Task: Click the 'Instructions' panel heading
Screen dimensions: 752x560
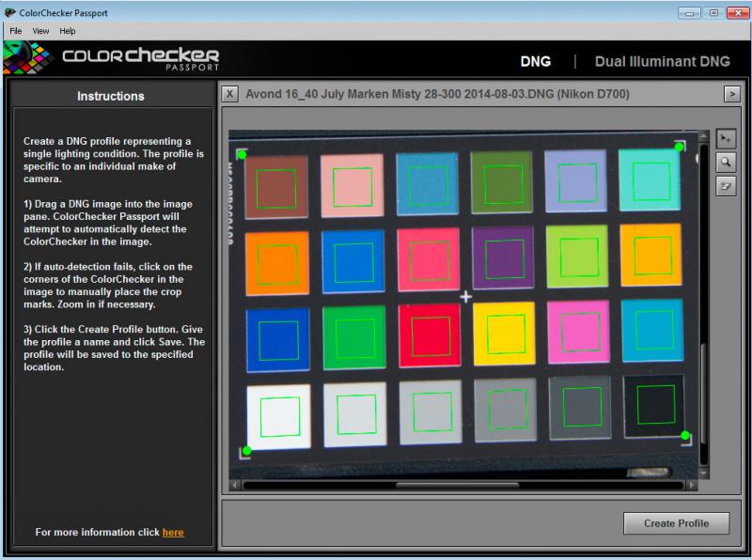Action: coord(111,96)
